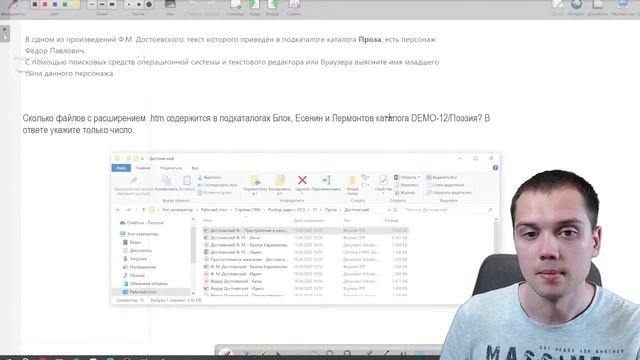Image resolution: width=640 pixels, height=360 pixels.
Task: Switch to the Главная ribbon tab
Action: click(143, 168)
